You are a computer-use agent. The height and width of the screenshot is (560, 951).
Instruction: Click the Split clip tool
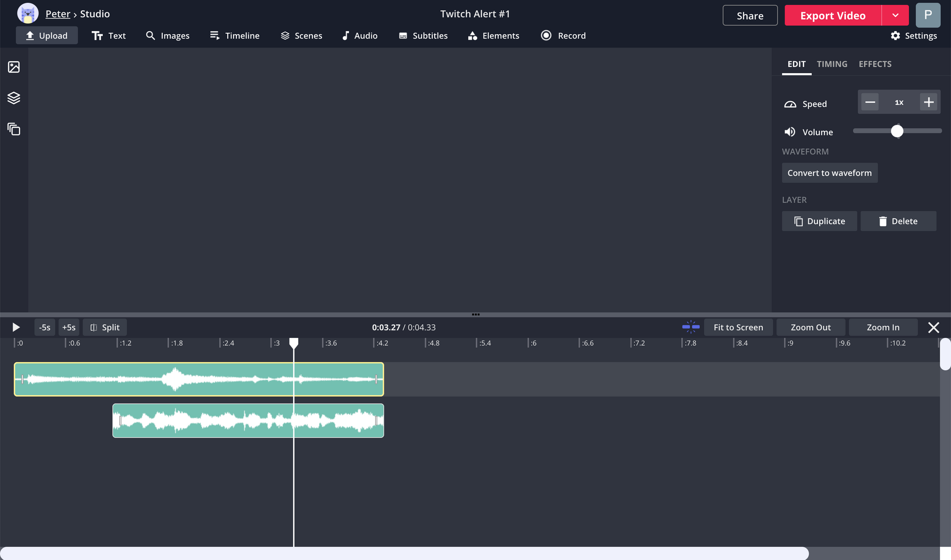pyautogui.click(x=105, y=327)
